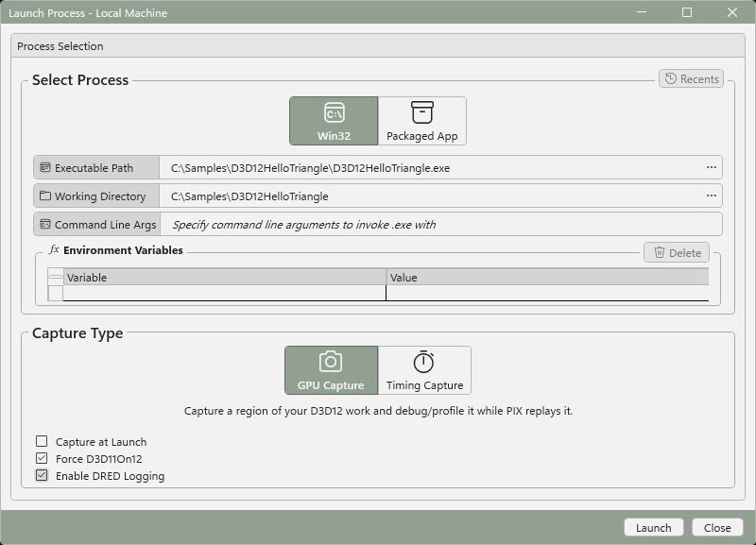Click the empty Value cell

(x=548, y=293)
